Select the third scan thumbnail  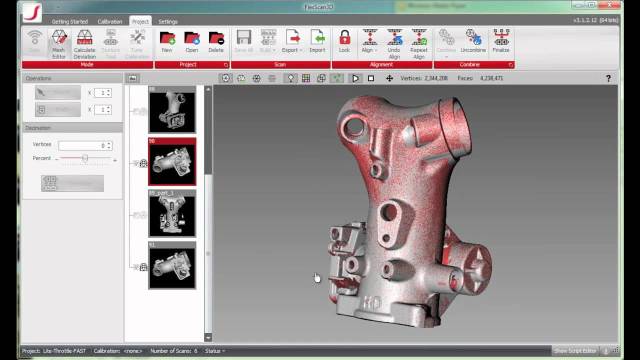[x=172, y=213]
